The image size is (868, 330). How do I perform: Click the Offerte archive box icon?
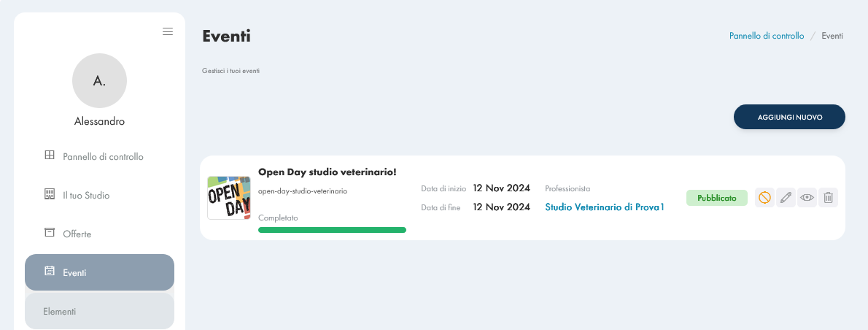pos(50,232)
